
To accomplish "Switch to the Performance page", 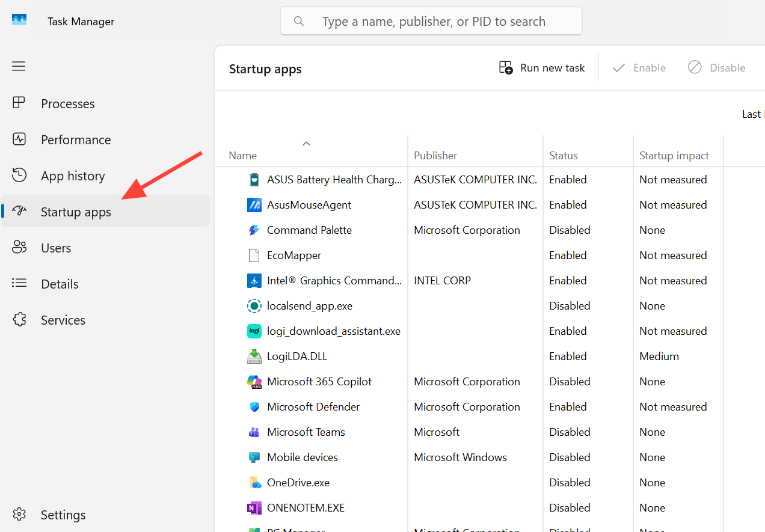I will point(105,139).
